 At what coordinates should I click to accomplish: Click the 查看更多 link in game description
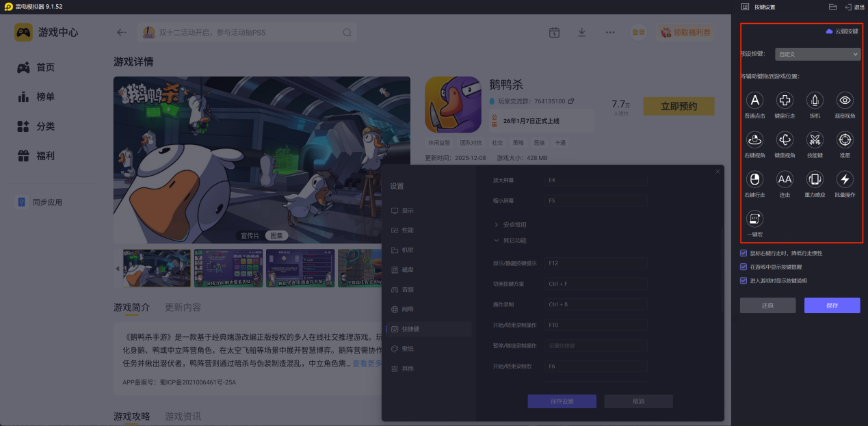pyautogui.click(x=367, y=363)
